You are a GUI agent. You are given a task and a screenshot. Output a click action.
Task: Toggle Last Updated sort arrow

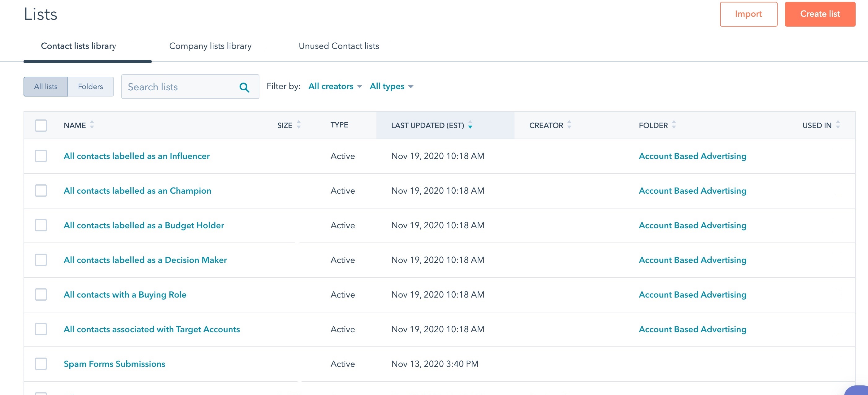tap(470, 125)
